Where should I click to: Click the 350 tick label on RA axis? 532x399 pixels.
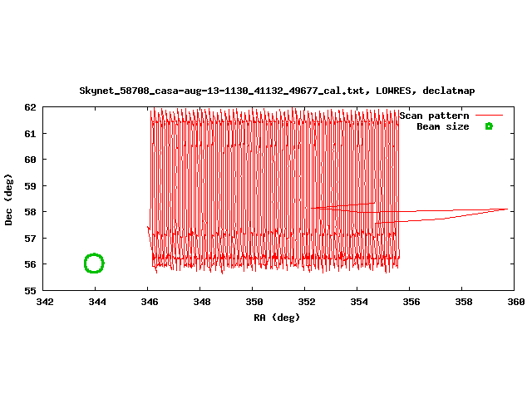tap(254, 302)
